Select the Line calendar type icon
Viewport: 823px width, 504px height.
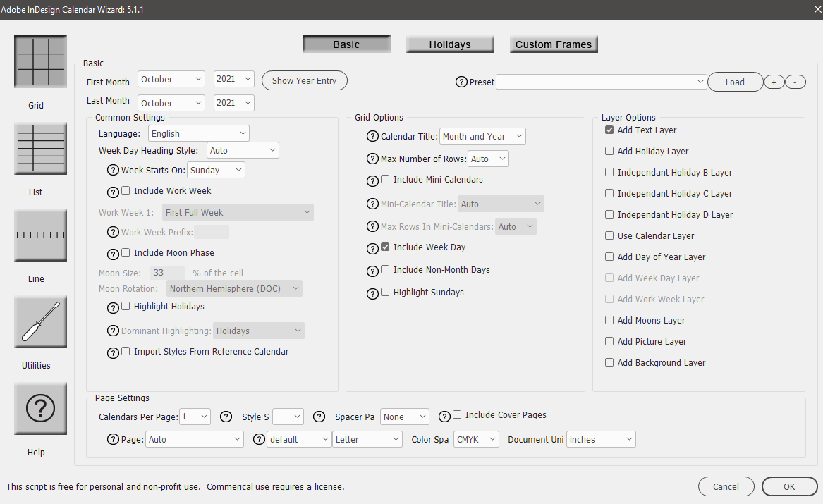coord(40,235)
